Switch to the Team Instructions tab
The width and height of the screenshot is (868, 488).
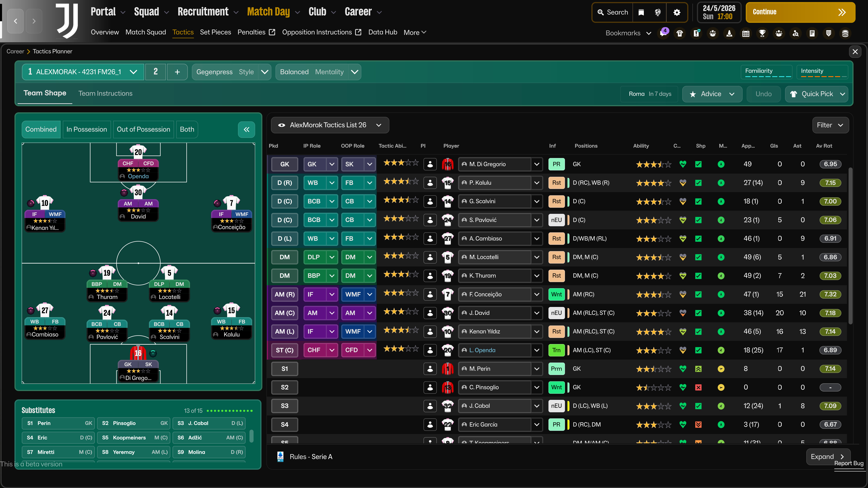tap(105, 93)
